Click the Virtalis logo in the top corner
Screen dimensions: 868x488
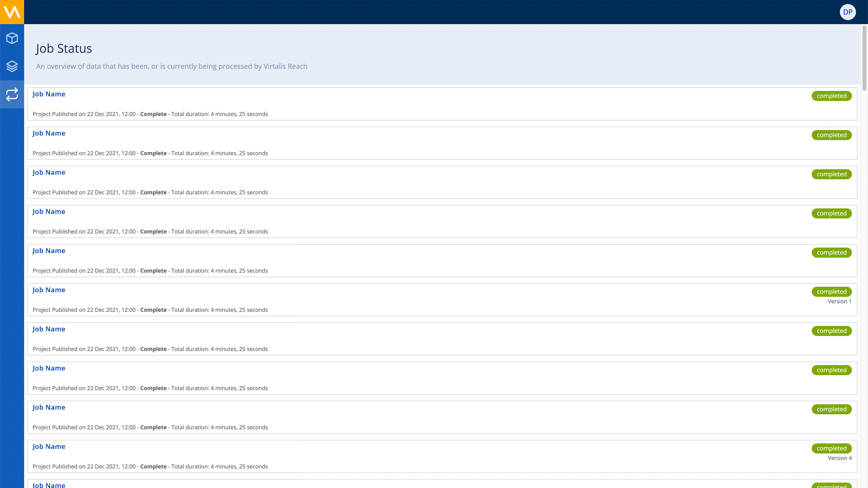[12, 12]
